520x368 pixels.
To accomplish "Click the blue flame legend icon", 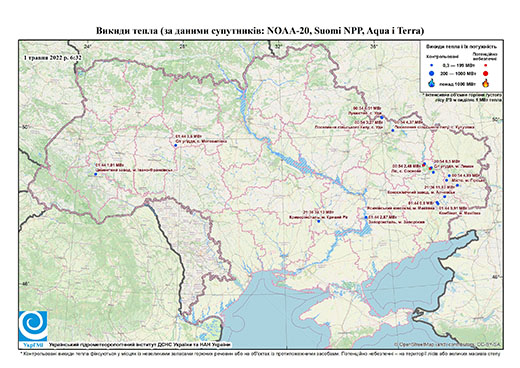I will click(432, 83).
